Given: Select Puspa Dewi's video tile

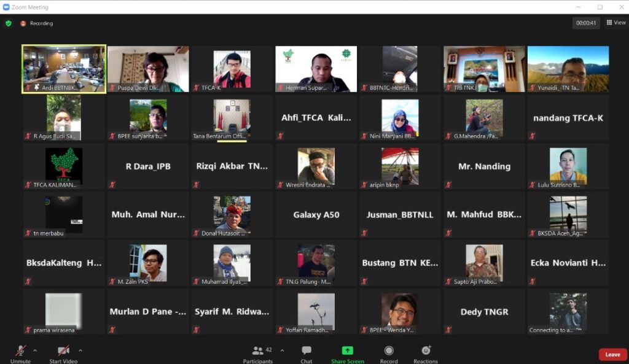Looking at the screenshot, I should pos(148,69).
